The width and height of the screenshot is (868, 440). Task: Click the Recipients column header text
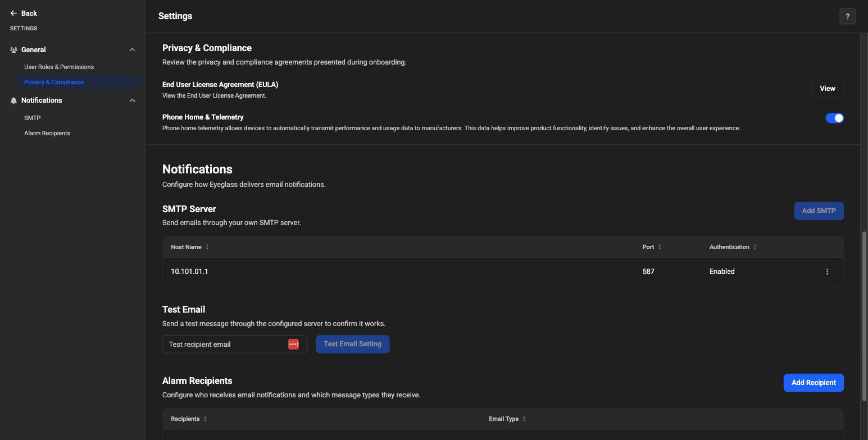point(185,419)
